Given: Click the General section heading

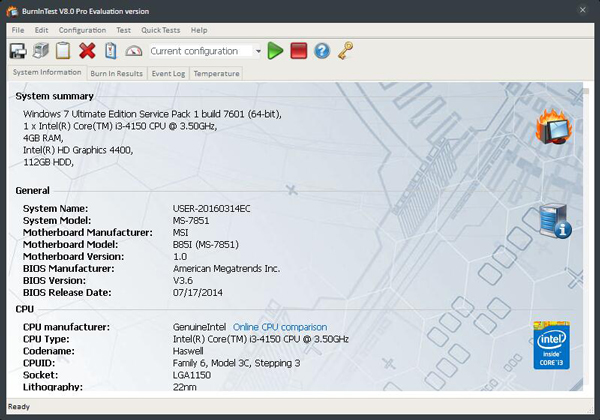Looking at the screenshot, I should click(33, 190).
